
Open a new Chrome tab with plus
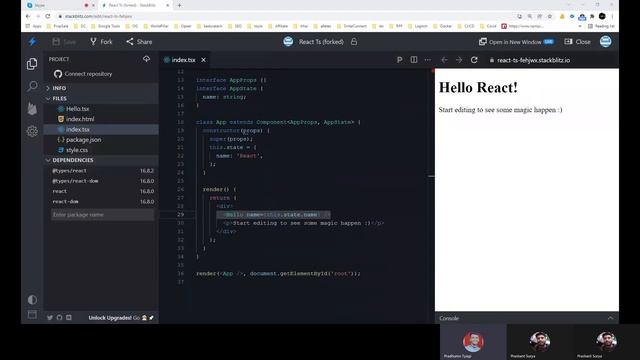pos(179,5)
